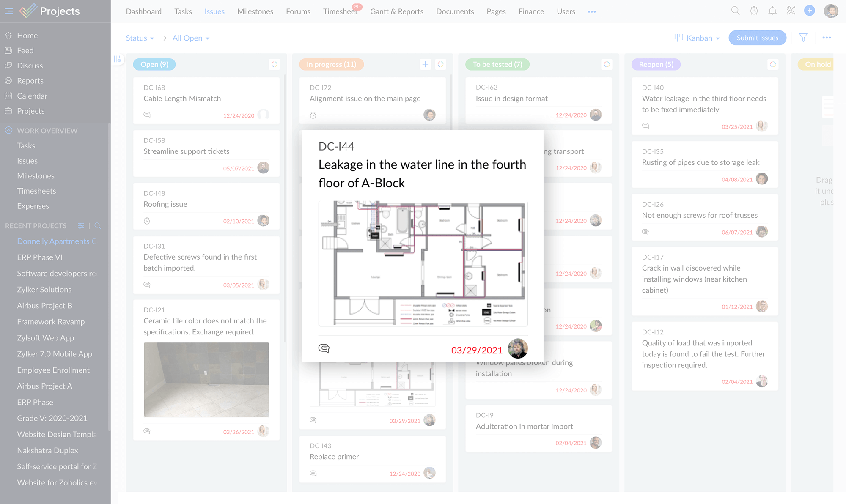846x504 pixels.
Task: Expand the Status dropdown
Action: pyautogui.click(x=140, y=38)
